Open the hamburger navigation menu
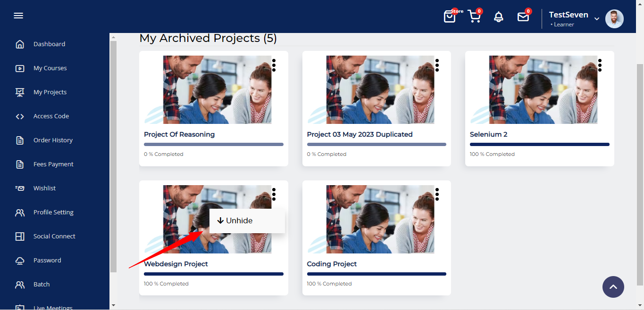 coord(18,16)
